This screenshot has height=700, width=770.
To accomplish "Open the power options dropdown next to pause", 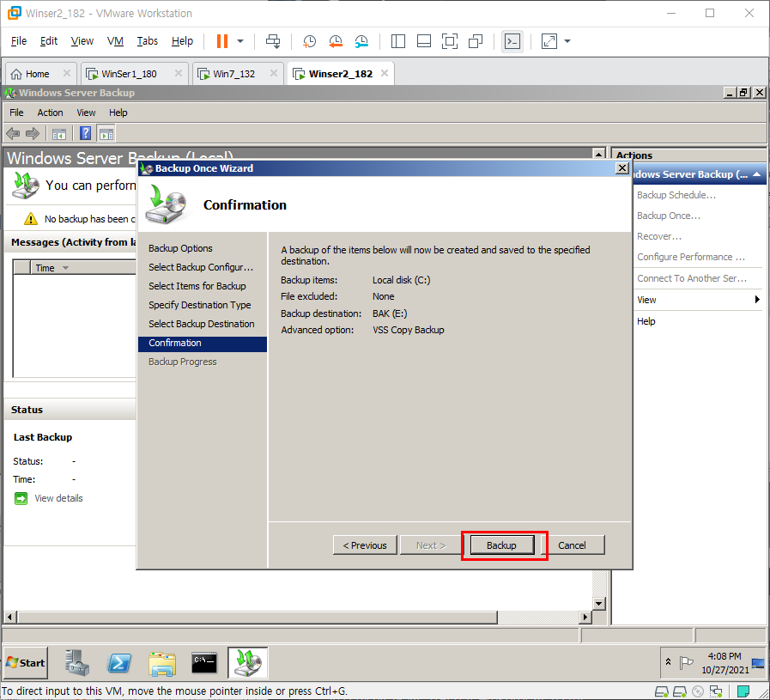I will click(240, 41).
